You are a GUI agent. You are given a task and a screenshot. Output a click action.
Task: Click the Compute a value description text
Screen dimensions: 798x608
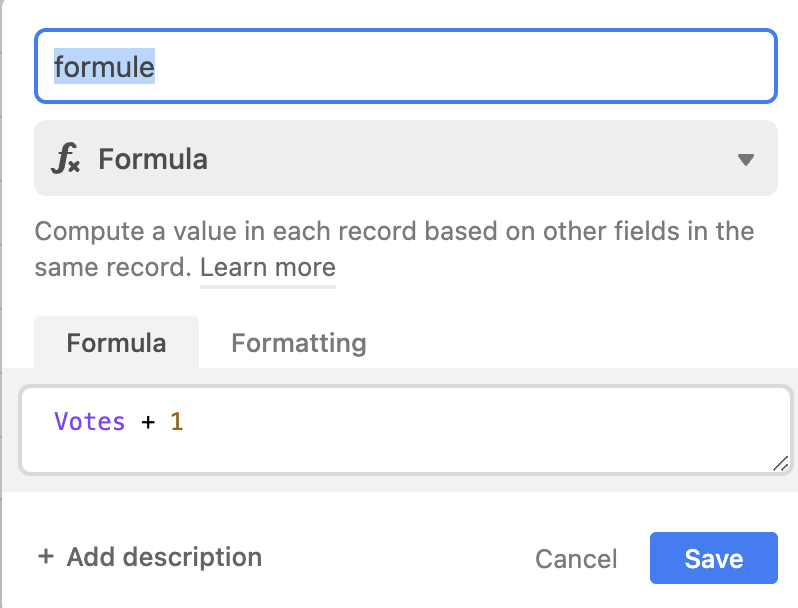394,249
